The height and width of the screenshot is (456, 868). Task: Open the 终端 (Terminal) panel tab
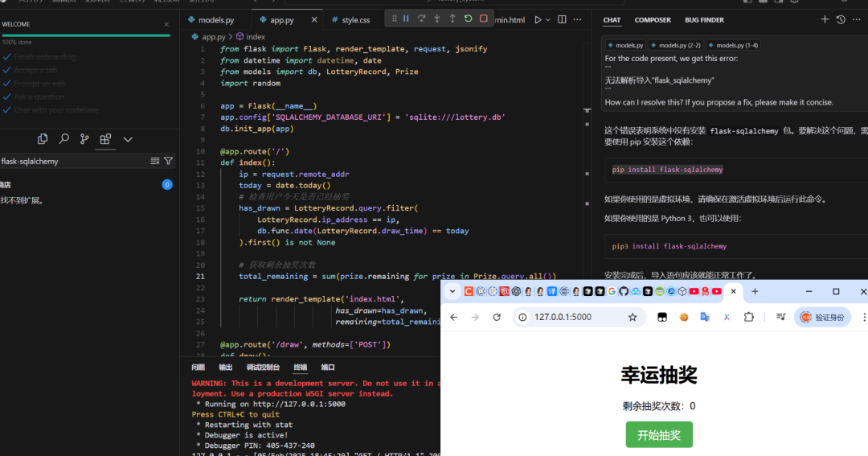tap(300, 368)
